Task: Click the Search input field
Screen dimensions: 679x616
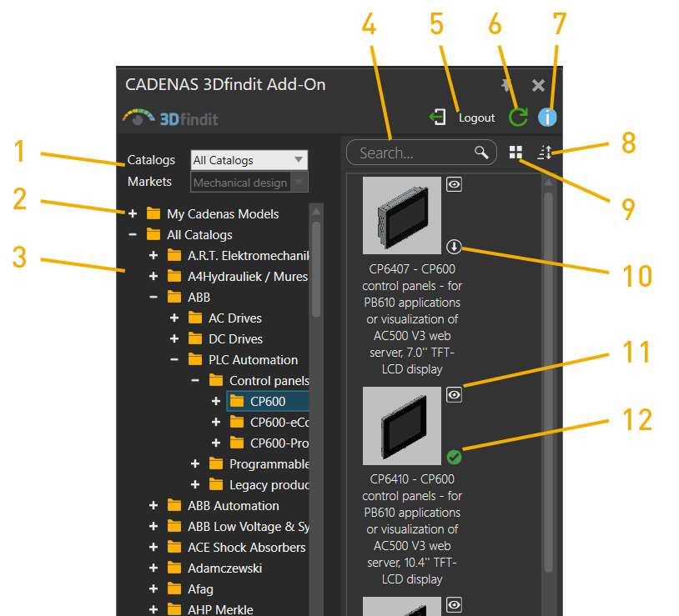Action: [415, 153]
